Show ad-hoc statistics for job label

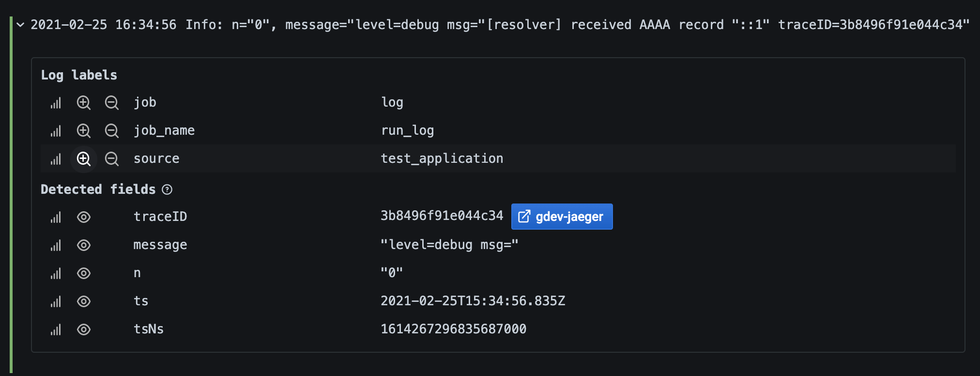[x=56, y=103]
